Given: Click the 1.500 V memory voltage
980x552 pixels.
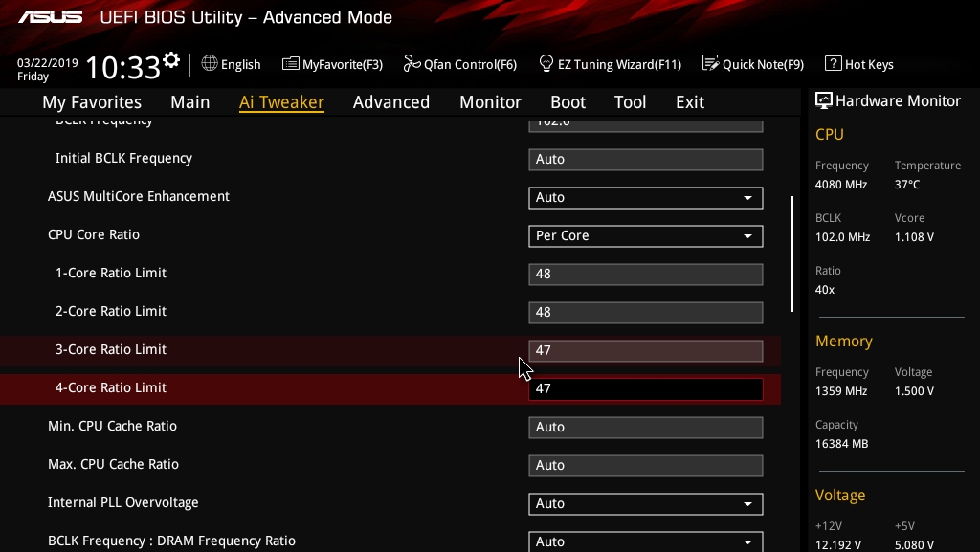Looking at the screenshot, I should tap(914, 391).
